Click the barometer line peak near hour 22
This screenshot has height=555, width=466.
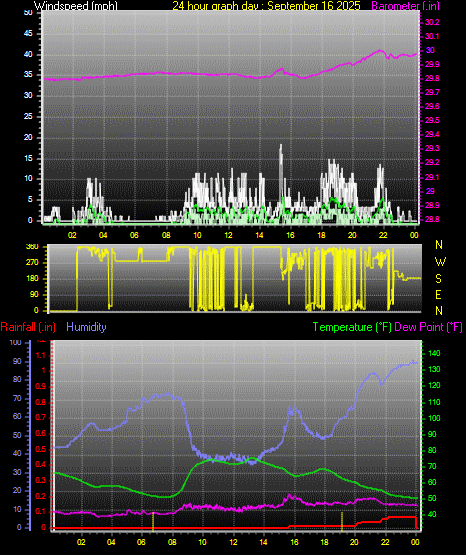coord(381,51)
